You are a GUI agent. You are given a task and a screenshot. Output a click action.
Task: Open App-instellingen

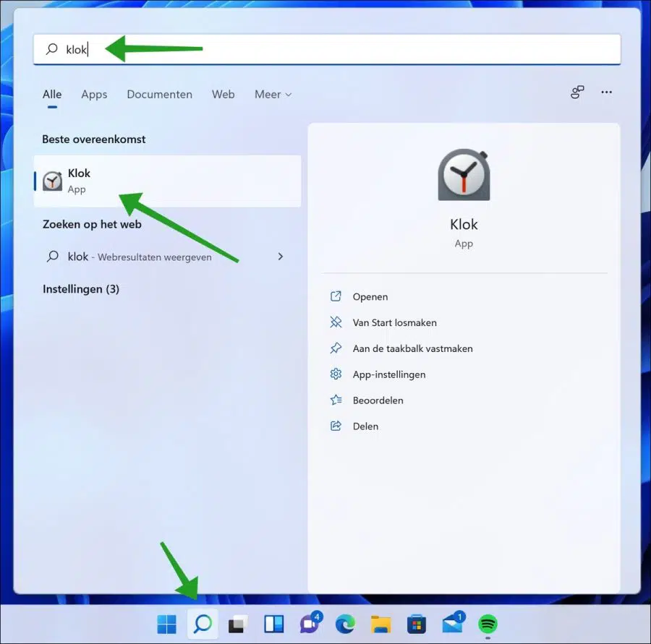click(x=389, y=374)
